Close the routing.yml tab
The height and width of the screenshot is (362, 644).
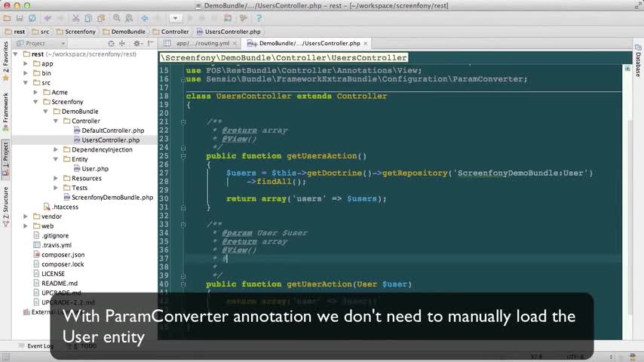tap(235, 43)
